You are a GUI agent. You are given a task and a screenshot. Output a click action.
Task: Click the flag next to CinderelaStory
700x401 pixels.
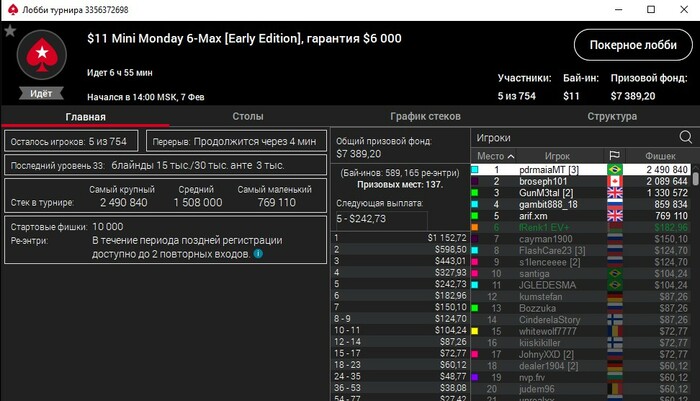[x=615, y=320]
